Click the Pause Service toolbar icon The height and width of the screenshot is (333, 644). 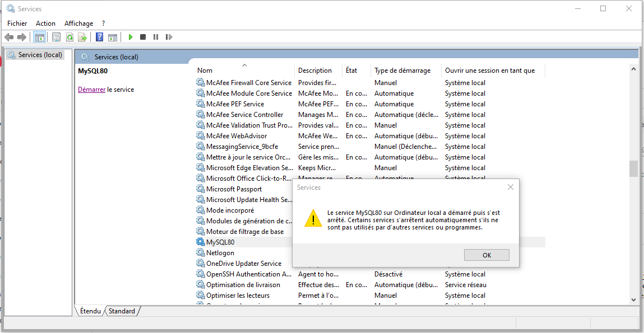click(x=156, y=37)
